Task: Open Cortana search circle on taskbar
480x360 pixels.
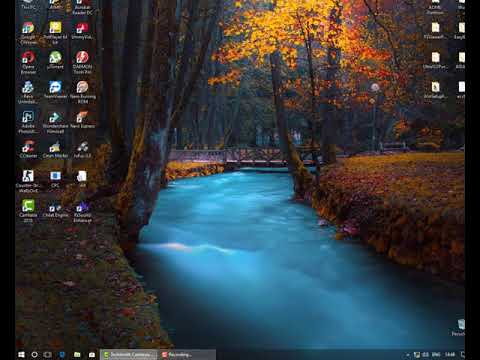Action: point(34,355)
